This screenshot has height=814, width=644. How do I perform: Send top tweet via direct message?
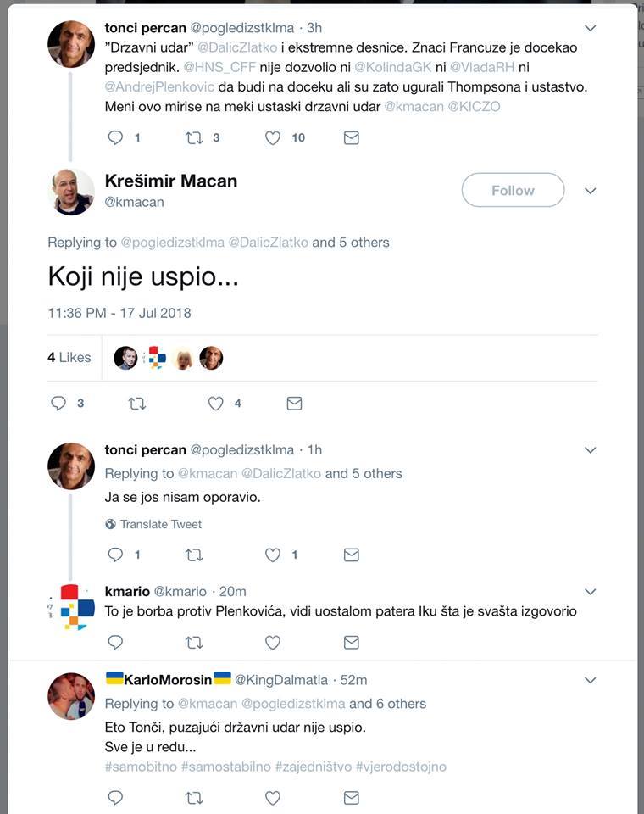(352, 137)
